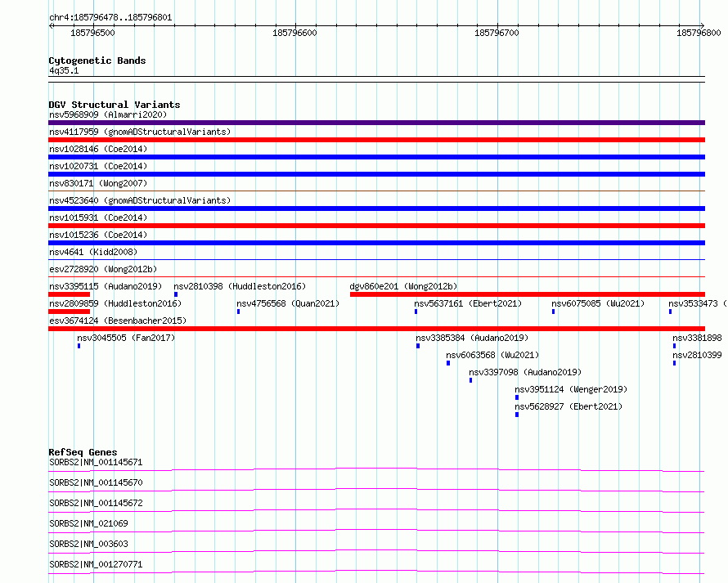Click the blue marker under nsv6075085
The image size is (728, 583).
click(x=554, y=312)
